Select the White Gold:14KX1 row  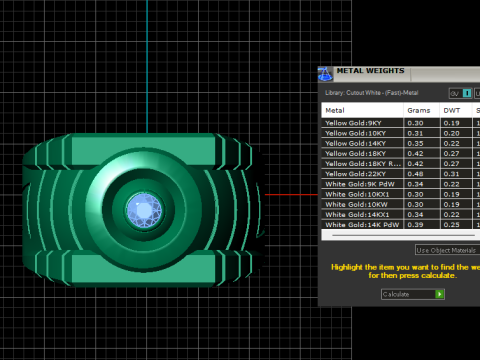(401, 215)
